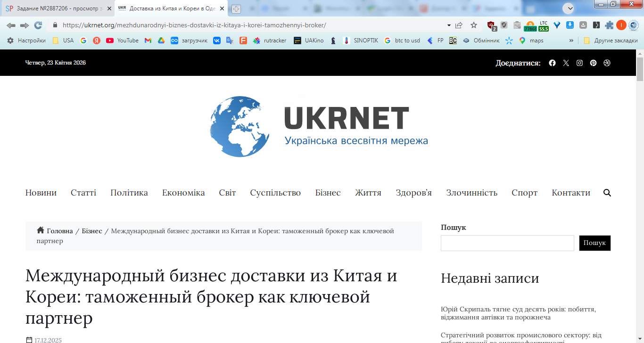644x343 pixels.
Task: Open the Bitcoin price ticker extension
Action: pos(530,26)
